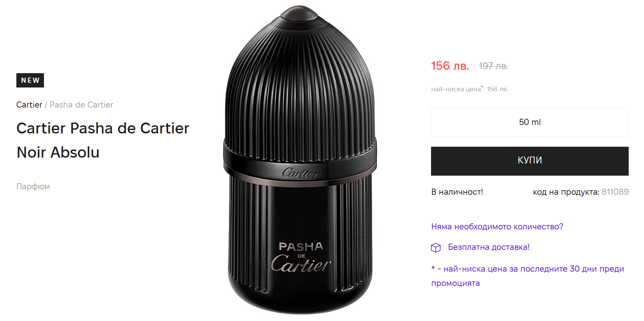Click the PASHA de Cartier logo on bottle

(x=301, y=257)
